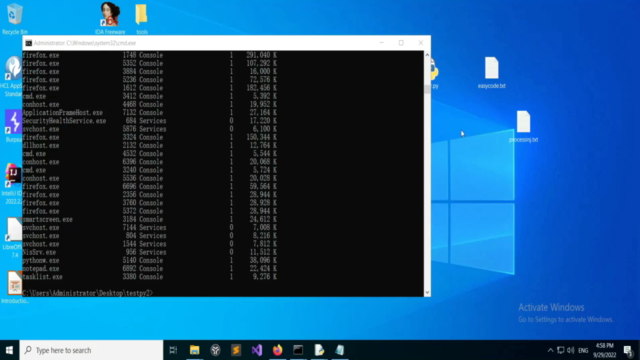Viewport: 640px width, 360px height.
Task: Open the clock showing 4:58 PM
Action: [x=604, y=350]
